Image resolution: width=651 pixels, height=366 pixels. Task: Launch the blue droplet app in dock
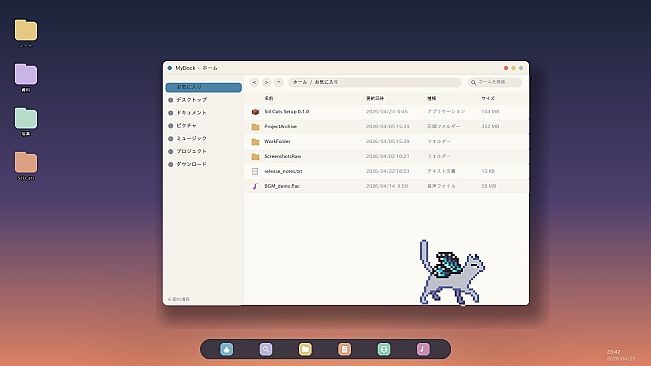tap(227, 349)
